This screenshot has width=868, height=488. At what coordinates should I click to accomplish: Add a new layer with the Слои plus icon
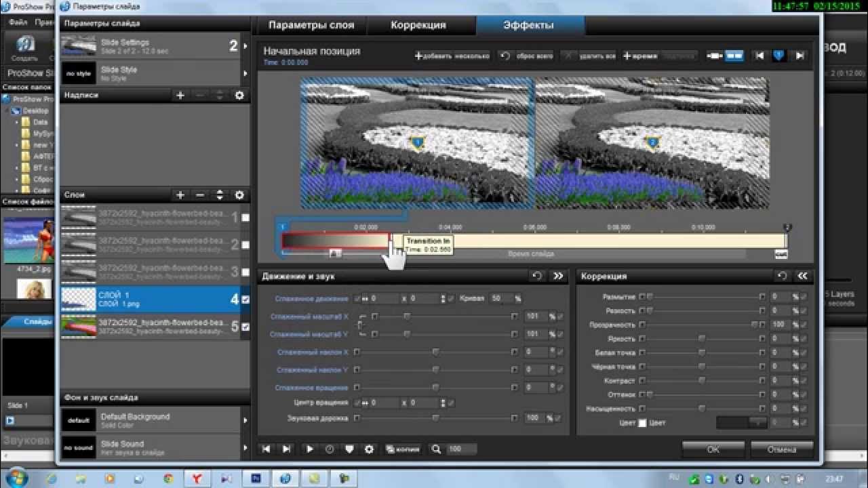[180, 195]
